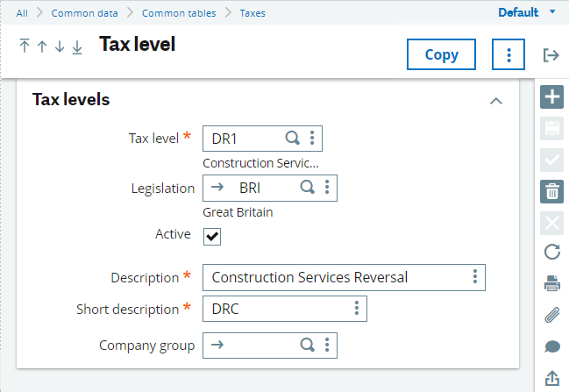Screen dimensions: 569x392
Task: Jump to Company group record arrow
Action: point(217,345)
